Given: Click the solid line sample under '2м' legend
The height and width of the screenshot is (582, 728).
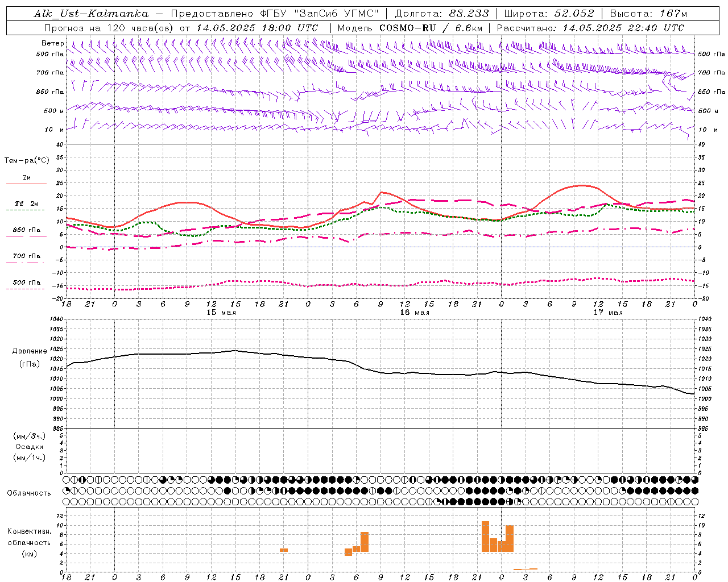Looking at the screenshot, I should tap(26, 184).
